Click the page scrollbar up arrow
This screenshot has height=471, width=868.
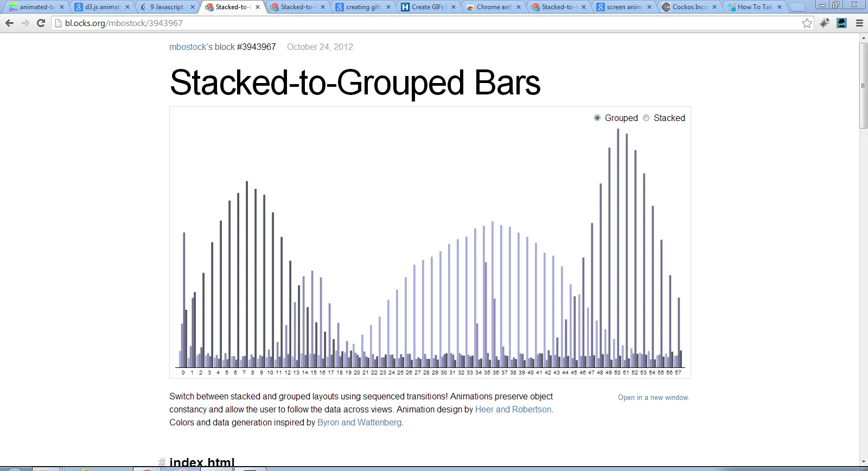(864, 38)
